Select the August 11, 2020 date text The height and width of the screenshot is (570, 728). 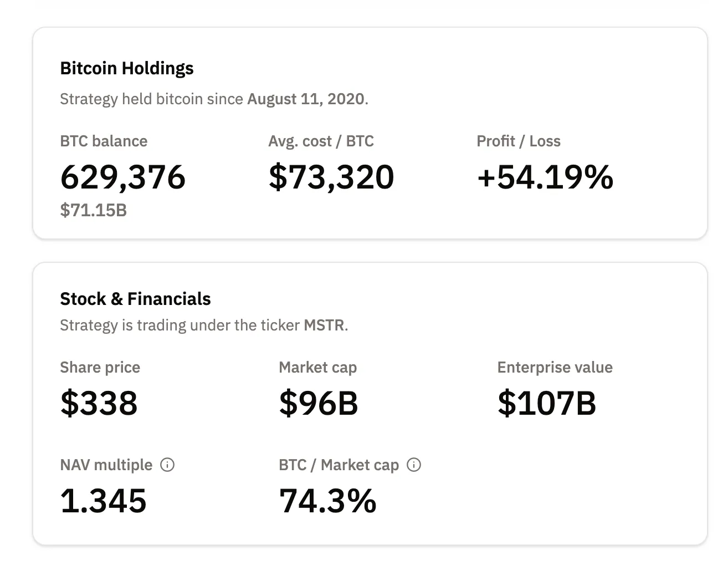point(306,99)
